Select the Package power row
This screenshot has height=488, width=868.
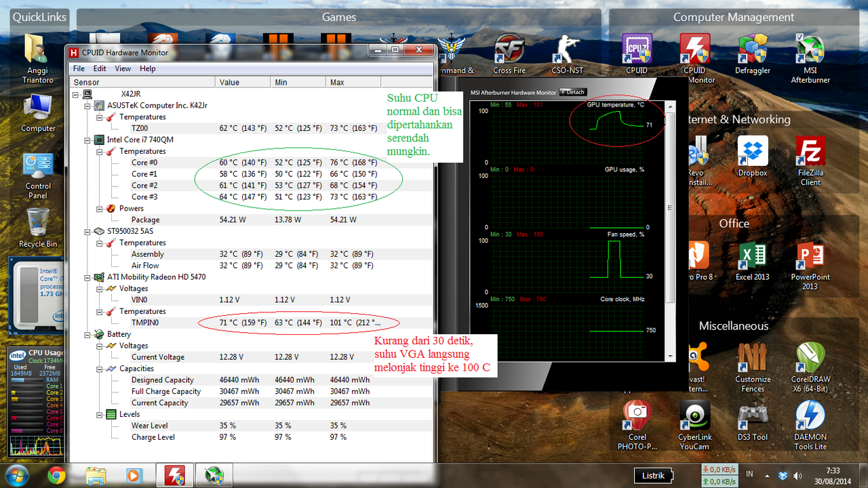(x=252, y=220)
